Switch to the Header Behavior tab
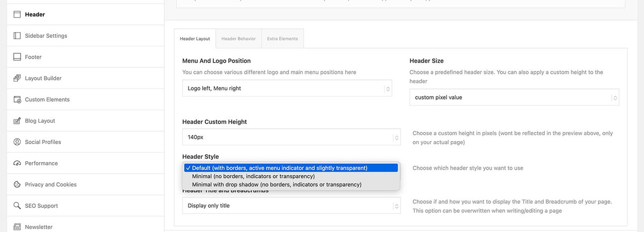644x232 pixels. coord(238,39)
